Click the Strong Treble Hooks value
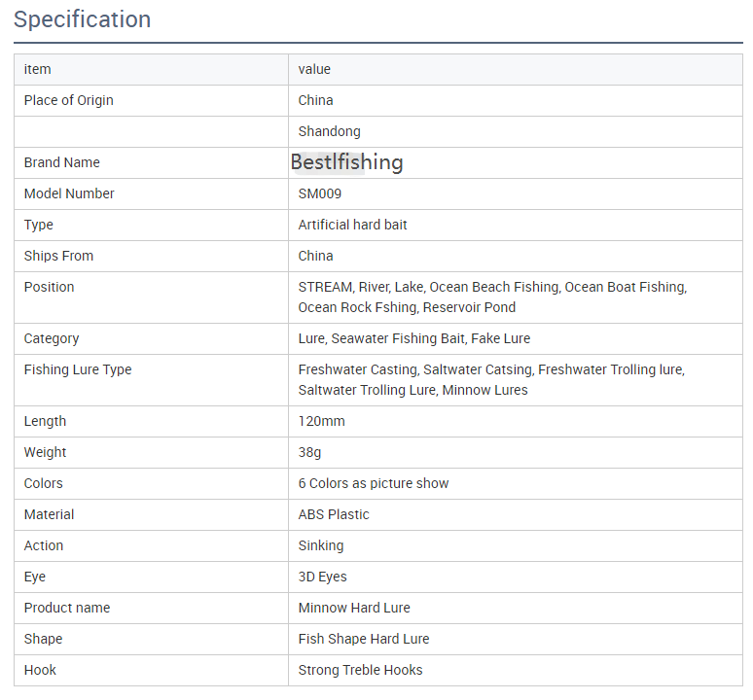This screenshot has width=753, height=700. coord(360,670)
